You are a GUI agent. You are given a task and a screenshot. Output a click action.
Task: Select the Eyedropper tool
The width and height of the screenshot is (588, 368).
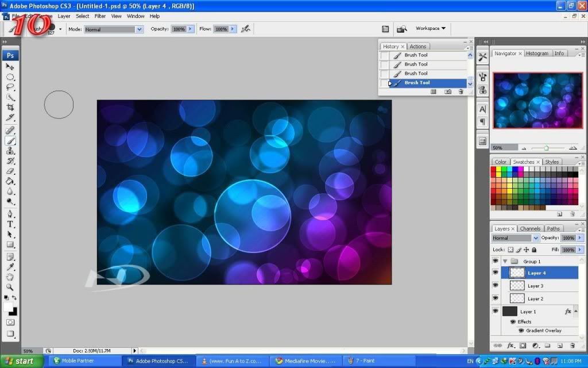point(10,267)
